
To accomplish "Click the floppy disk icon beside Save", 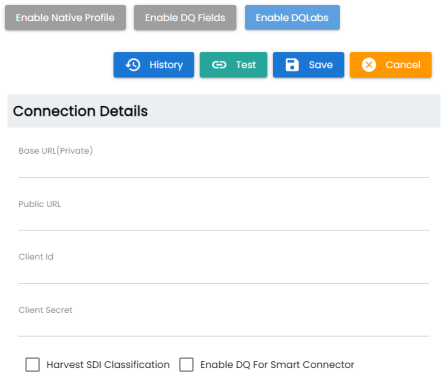I will pos(292,65).
